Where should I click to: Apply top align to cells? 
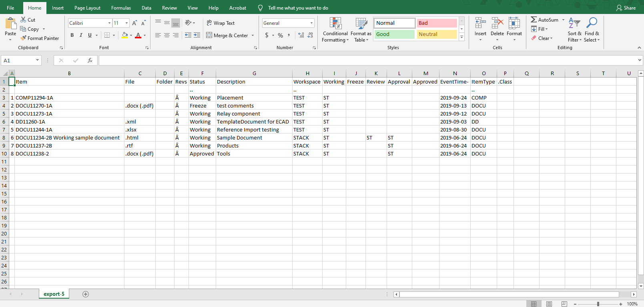pyautogui.click(x=158, y=22)
